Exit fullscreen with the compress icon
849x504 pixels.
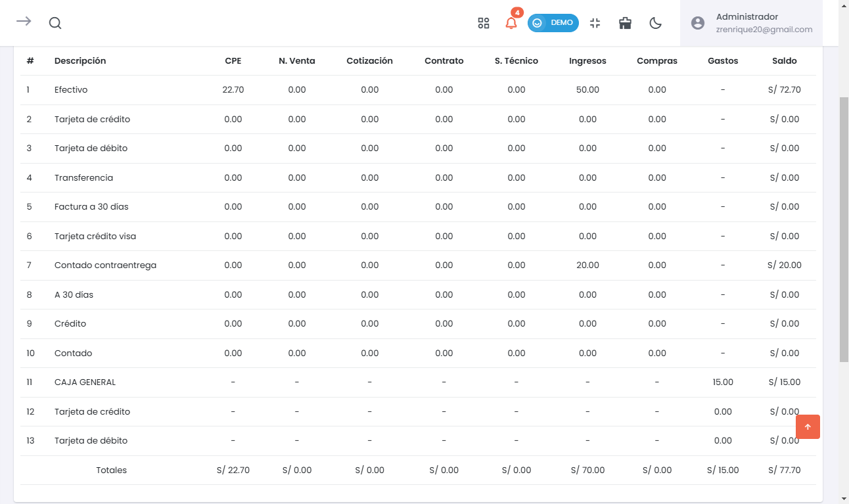(x=595, y=23)
